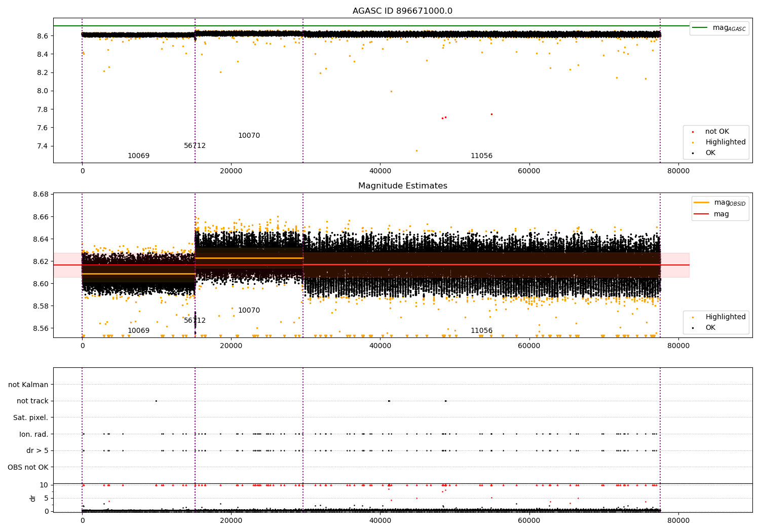Click the 'Magnitude Estimates' plot title
The height and width of the screenshot is (532, 760).
(x=402, y=186)
